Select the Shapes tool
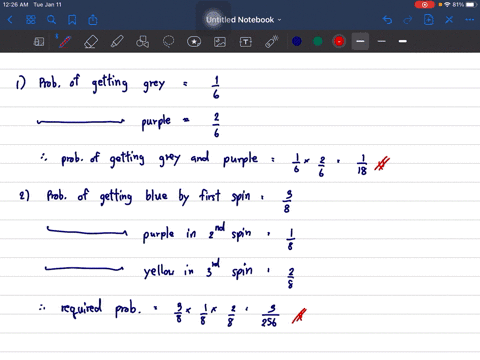The image size is (480, 360). (142, 42)
